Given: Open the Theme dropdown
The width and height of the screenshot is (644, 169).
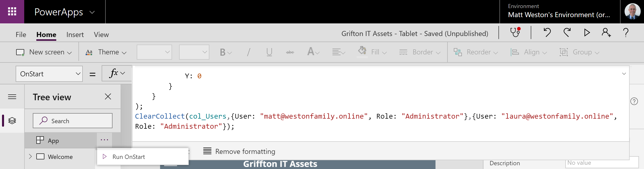Looking at the screenshot, I should click(x=106, y=52).
